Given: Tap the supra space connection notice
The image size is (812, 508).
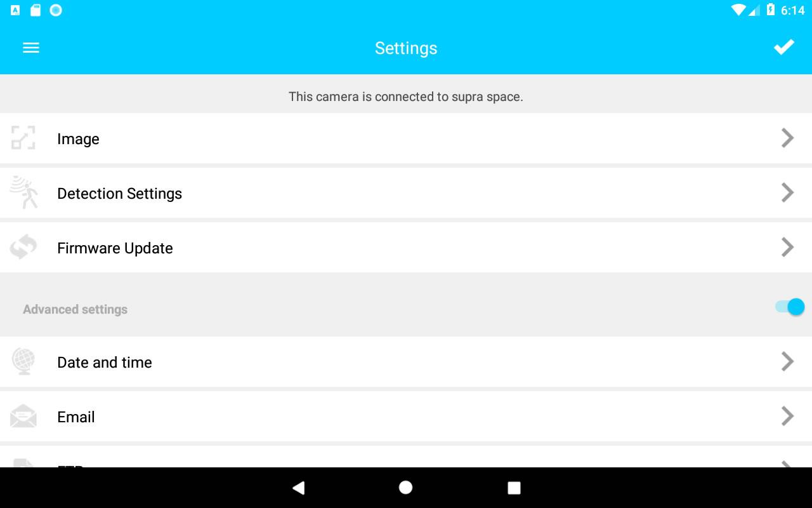Looking at the screenshot, I should (x=406, y=97).
